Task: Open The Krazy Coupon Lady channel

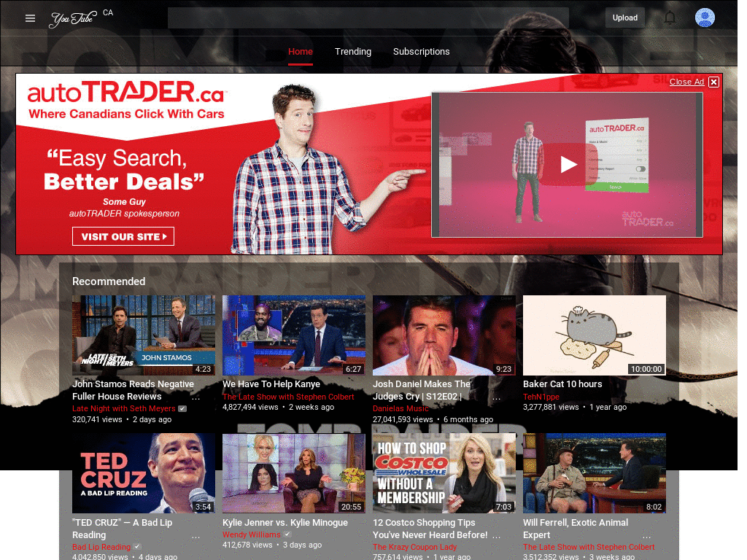Action: click(415, 547)
